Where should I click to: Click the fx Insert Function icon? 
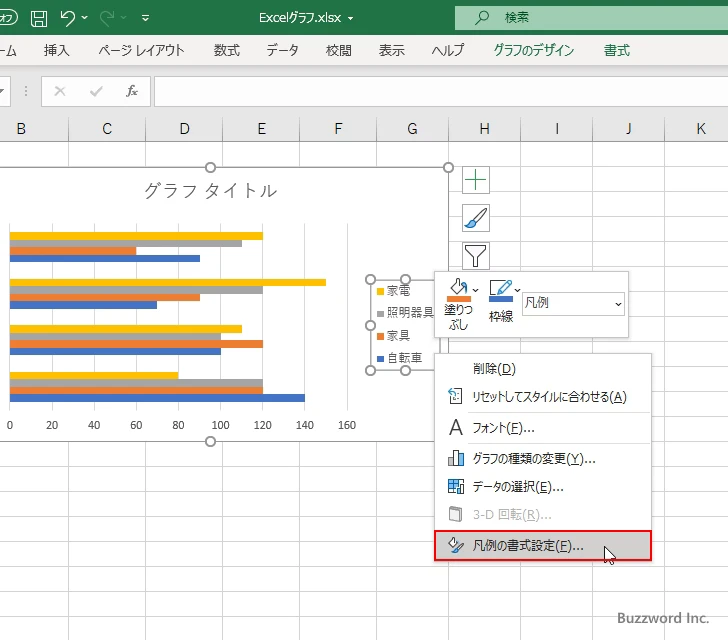pyautogui.click(x=132, y=91)
